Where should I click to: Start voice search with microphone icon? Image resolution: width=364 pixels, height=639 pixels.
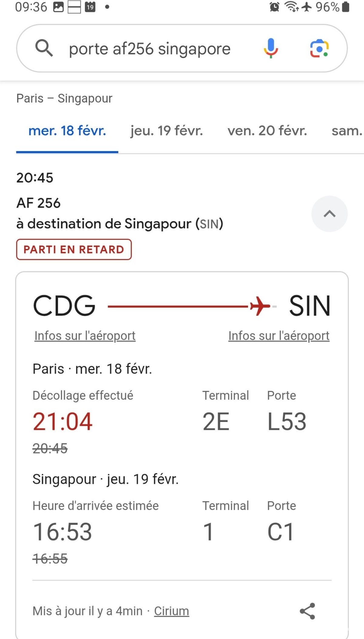(x=271, y=48)
